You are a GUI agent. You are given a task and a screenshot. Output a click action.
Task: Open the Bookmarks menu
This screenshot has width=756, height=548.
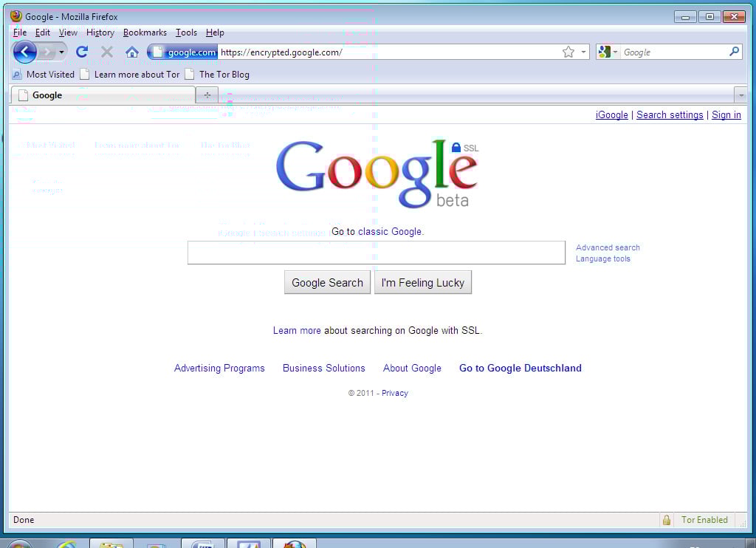pyautogui.click(x=145, y=32)
